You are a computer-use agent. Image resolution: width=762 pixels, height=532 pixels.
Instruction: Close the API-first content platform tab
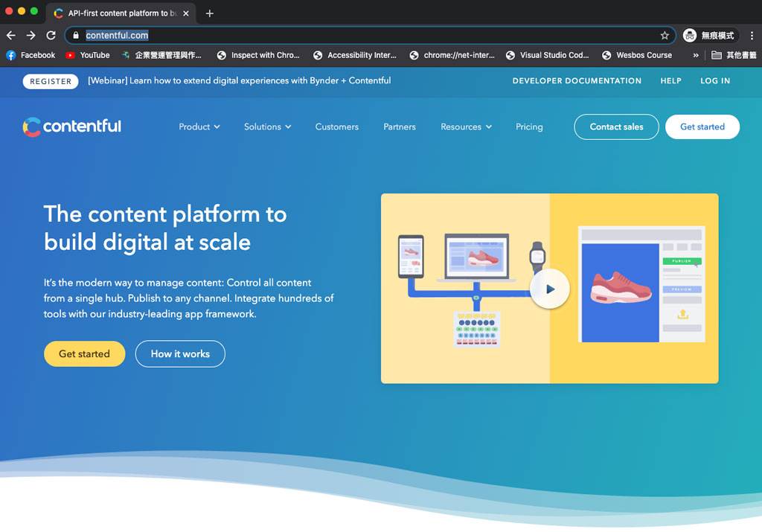click(185, 13)
